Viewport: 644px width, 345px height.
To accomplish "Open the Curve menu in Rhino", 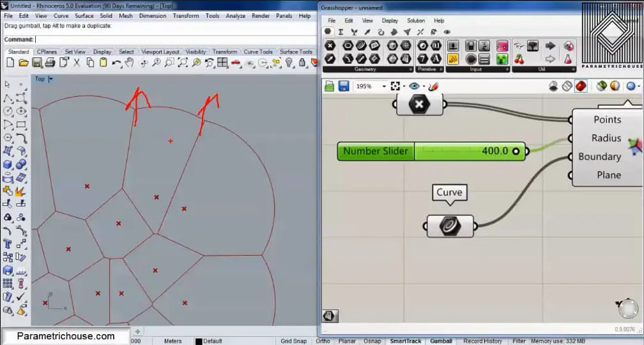I will coord(61,15).
